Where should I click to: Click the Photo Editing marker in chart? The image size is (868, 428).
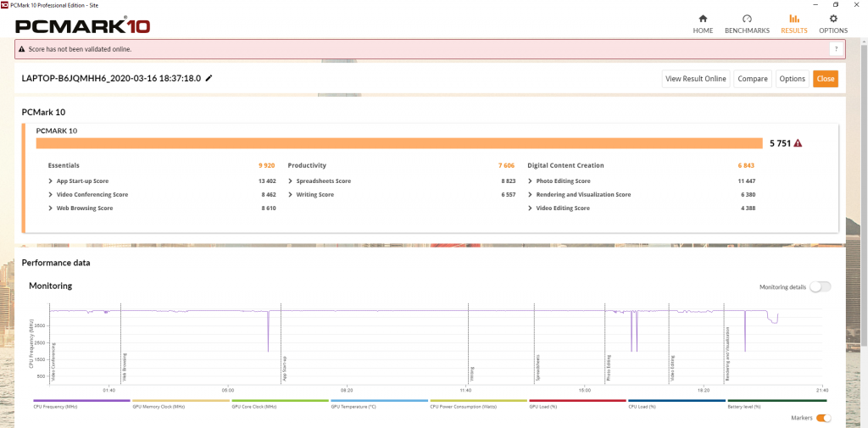(x=609, y=369)
